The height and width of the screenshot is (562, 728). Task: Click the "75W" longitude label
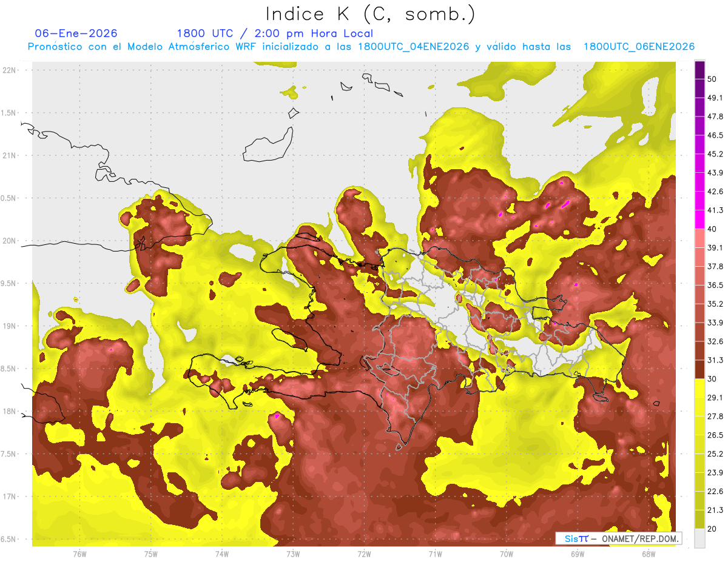[x=151, y=554]
